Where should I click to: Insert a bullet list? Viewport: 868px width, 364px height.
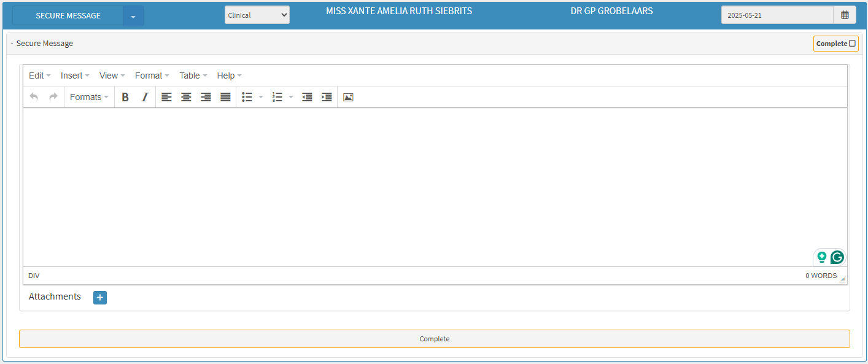[247, 97]
